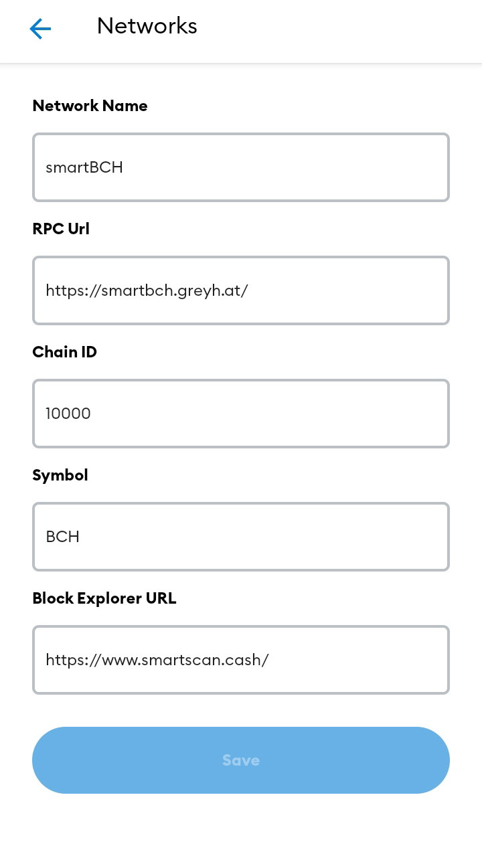Click the Network Name label
This screenshot has height=868, width=482.
pos(90,106)
